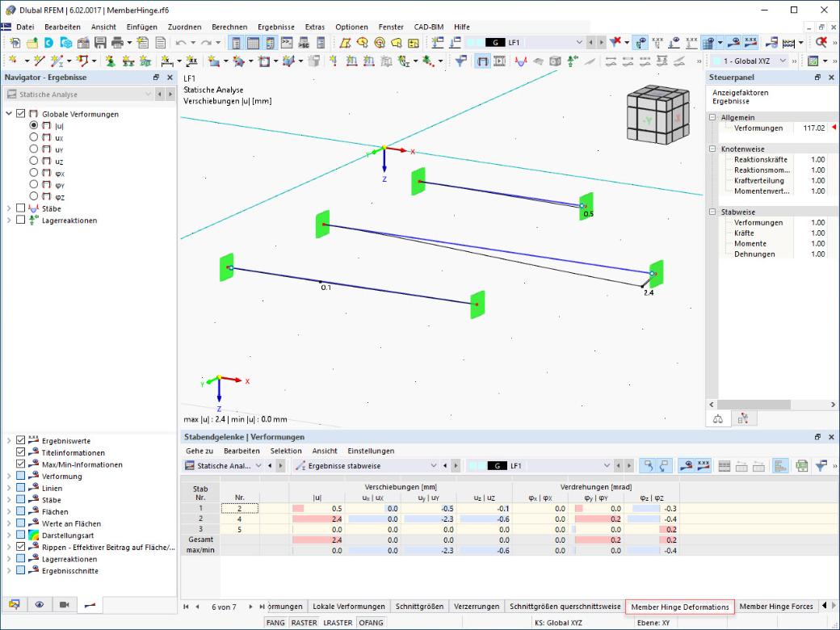Open the balance-scale tab icon in Steuerpanel
Image resolution: width=840 pixels, height=630 pixels.
718,419
